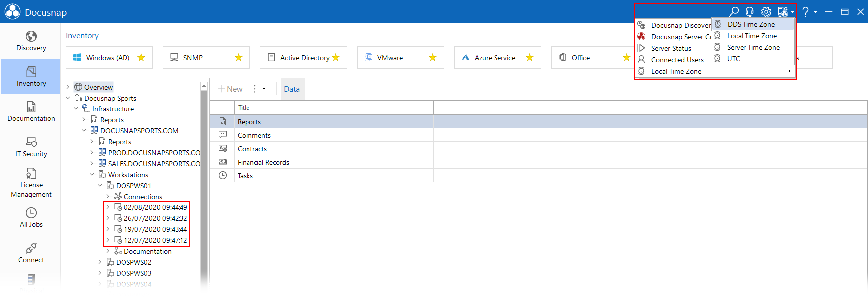Click the New button

[x=230, y=89]
